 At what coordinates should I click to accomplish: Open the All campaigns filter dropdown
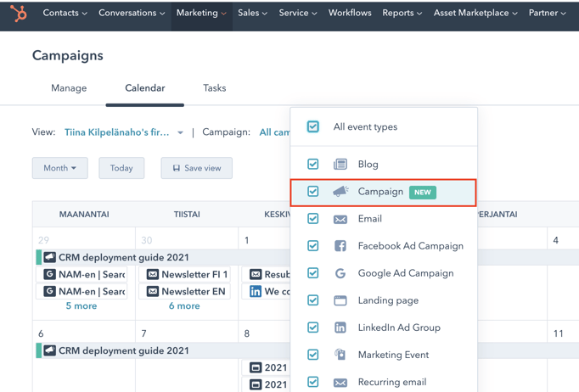click(274, 132)
